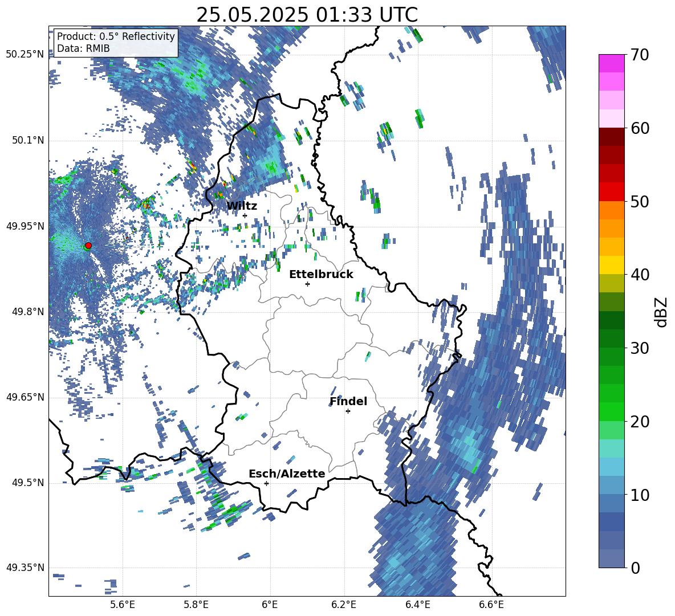Click the Findel station cross marker

(x=348, y=411)
